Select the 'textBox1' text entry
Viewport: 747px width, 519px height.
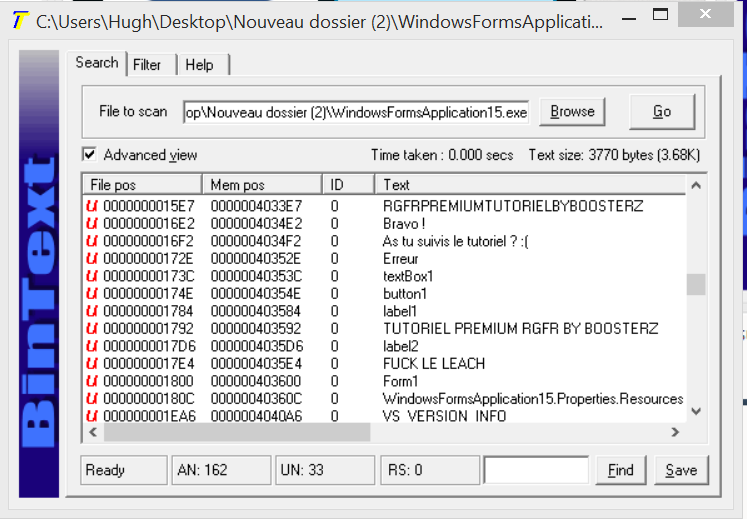pos(408,276)
